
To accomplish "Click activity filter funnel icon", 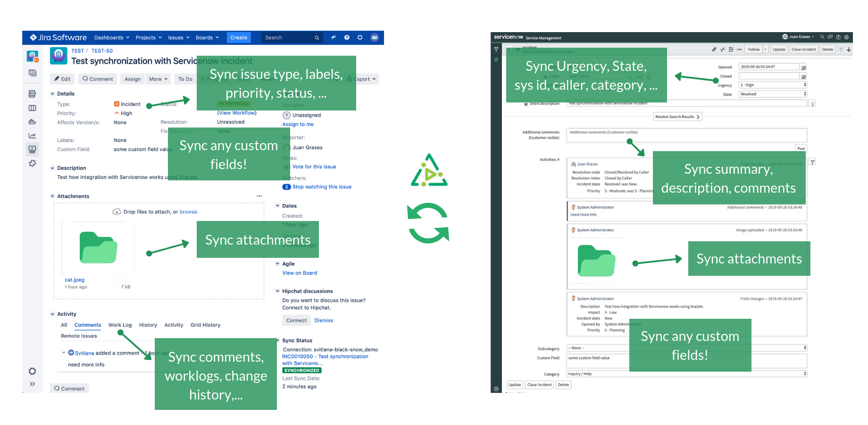I will pos(812,162).
